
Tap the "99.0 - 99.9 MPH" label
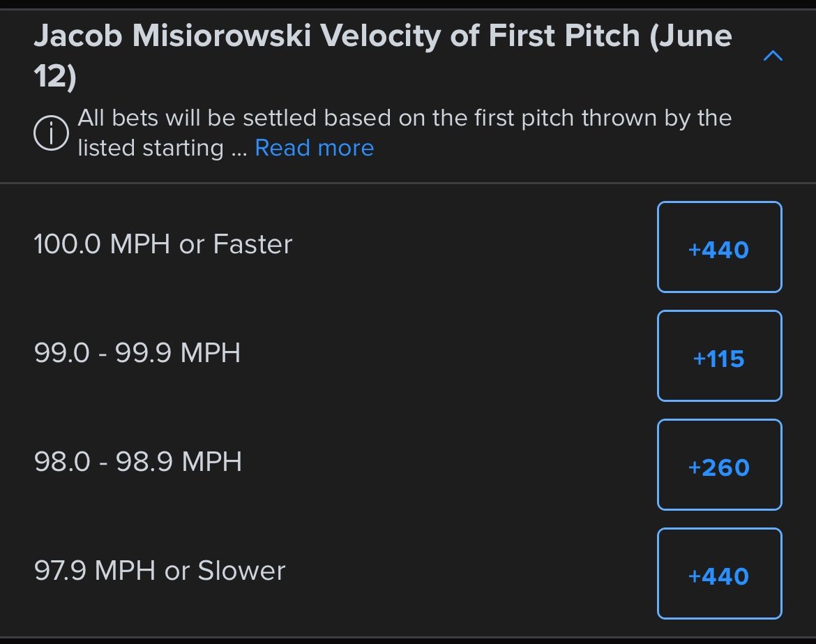[x=137, y=353]
